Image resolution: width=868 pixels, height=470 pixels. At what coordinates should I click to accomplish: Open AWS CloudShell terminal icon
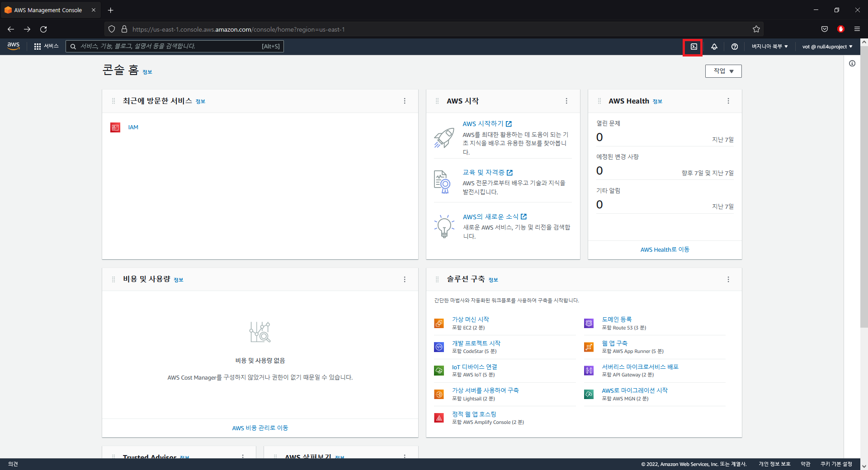693,47
